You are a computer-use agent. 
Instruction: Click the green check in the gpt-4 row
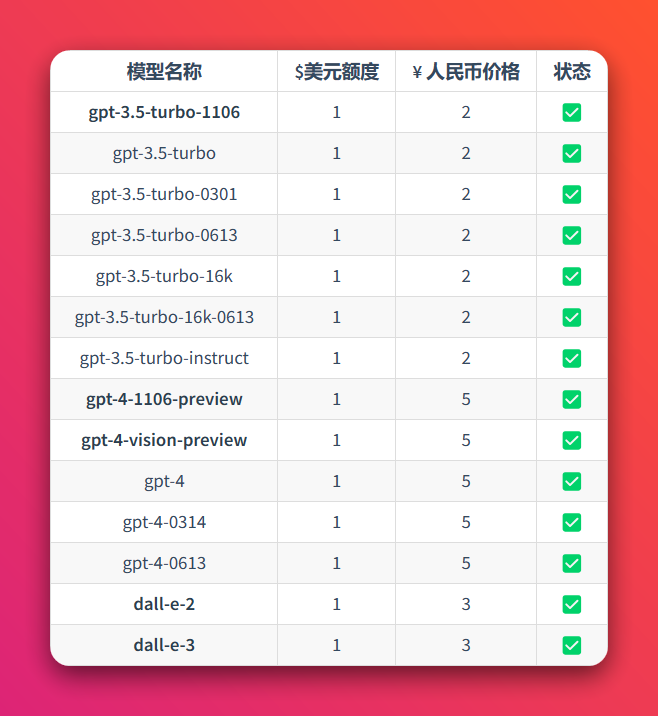(x=572, y=481)
